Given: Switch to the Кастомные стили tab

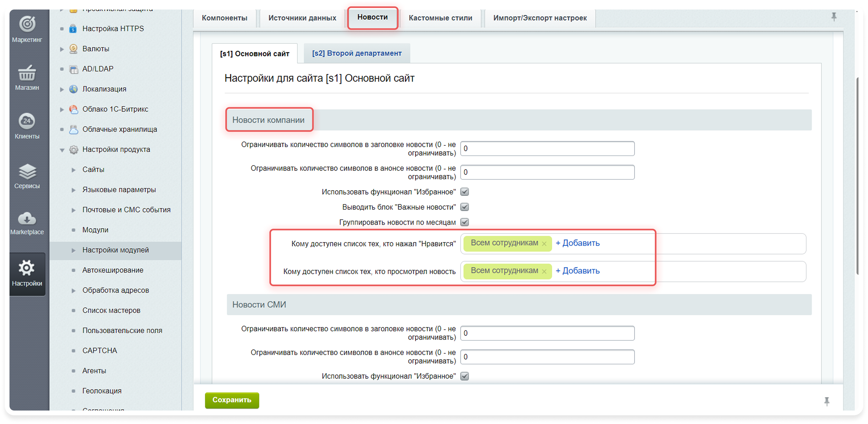Looking at the screenshot, I should click(440, 18).
